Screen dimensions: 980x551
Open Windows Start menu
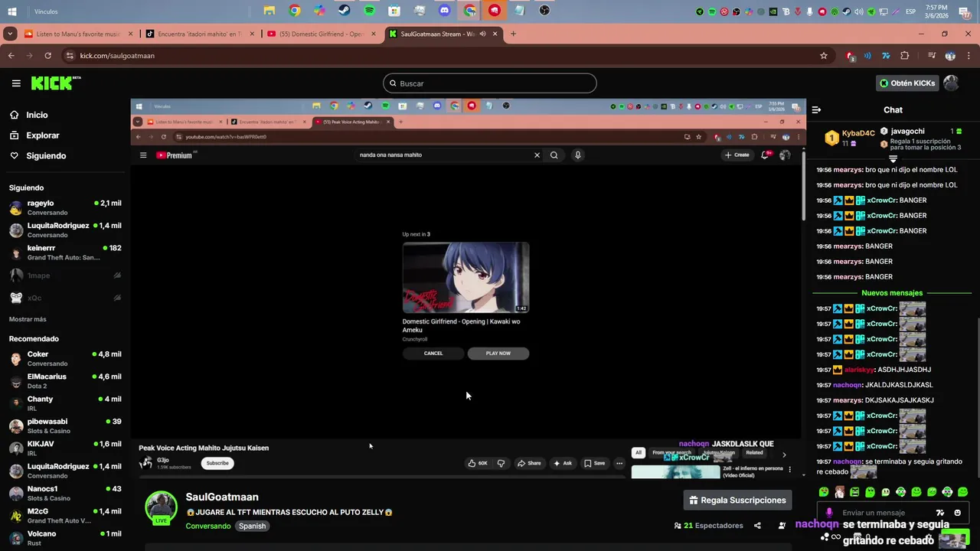coord(12,11)
